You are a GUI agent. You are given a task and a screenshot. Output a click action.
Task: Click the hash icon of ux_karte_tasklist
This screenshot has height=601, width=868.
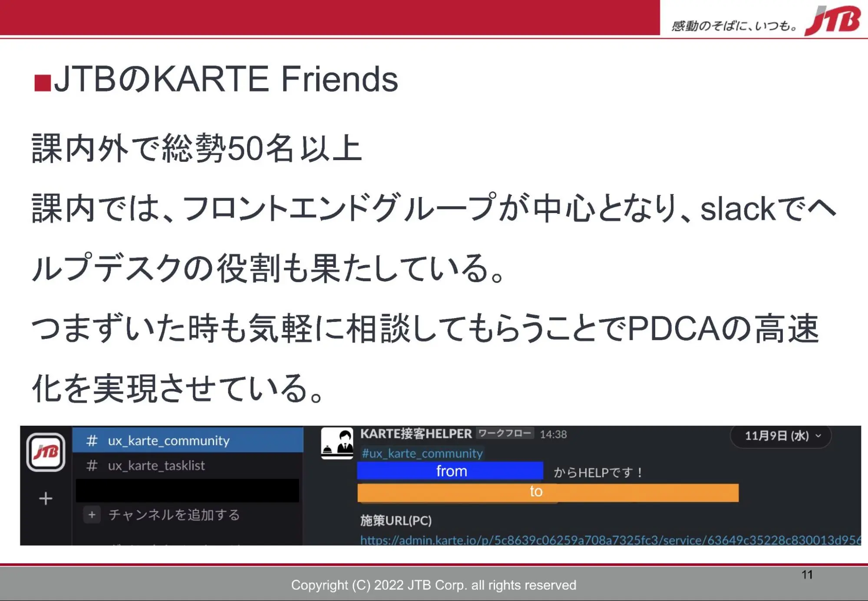coord(92,466)
